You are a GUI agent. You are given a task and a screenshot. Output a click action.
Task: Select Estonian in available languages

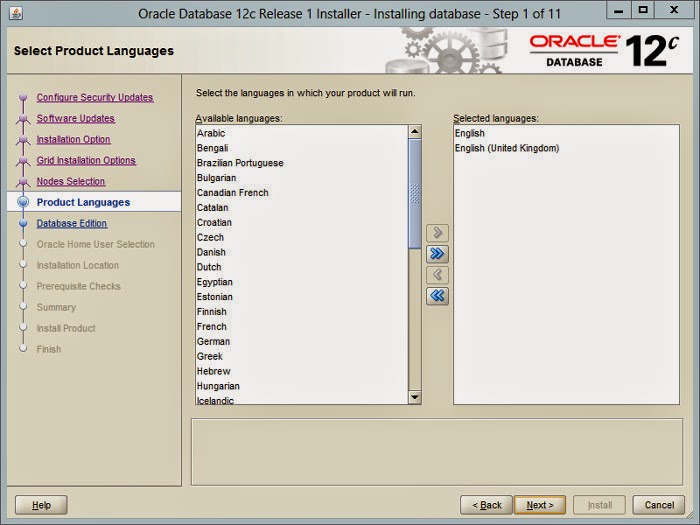click(302, 297)
